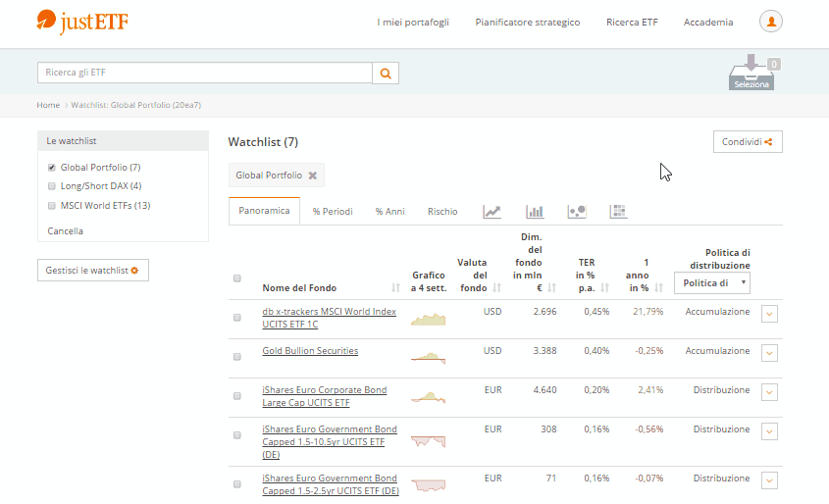Open the heatmap grid view tab

(x=618, y=211)
